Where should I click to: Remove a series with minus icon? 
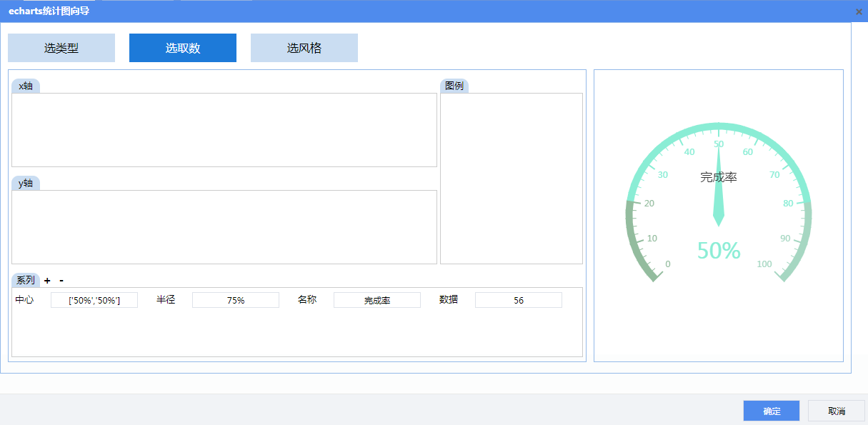[61, 281]
